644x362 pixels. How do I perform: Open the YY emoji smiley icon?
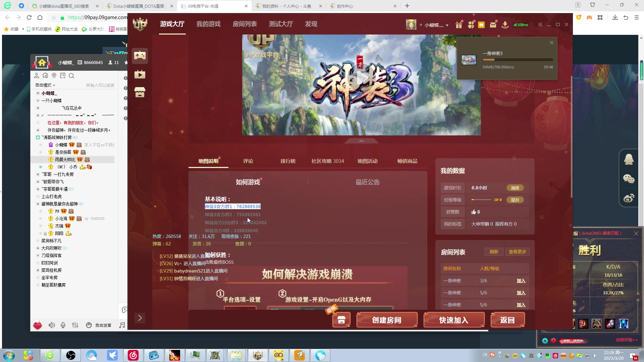(89, 325)
